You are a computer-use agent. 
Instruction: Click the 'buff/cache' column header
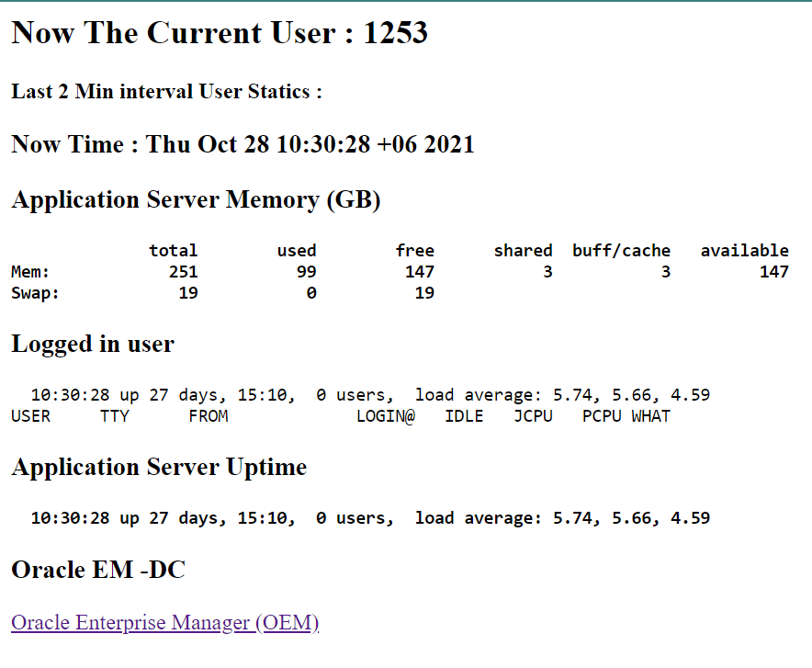[622, 251]
